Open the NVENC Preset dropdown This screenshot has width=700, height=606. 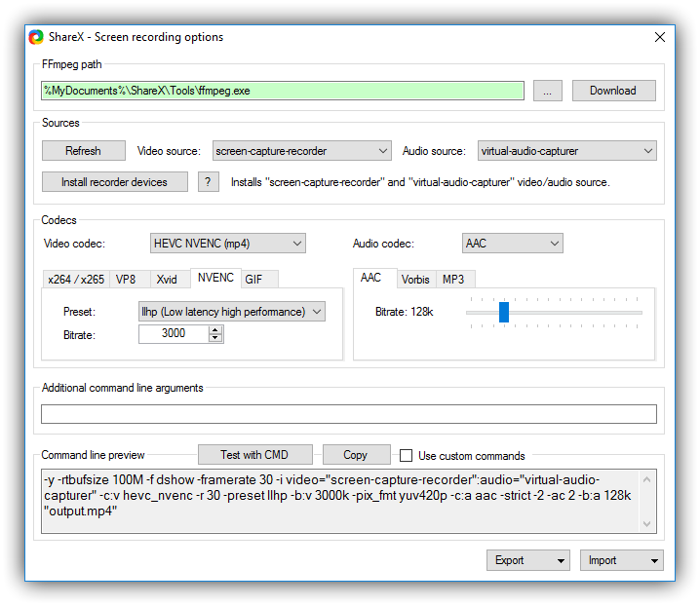click(x=232, y=312)
